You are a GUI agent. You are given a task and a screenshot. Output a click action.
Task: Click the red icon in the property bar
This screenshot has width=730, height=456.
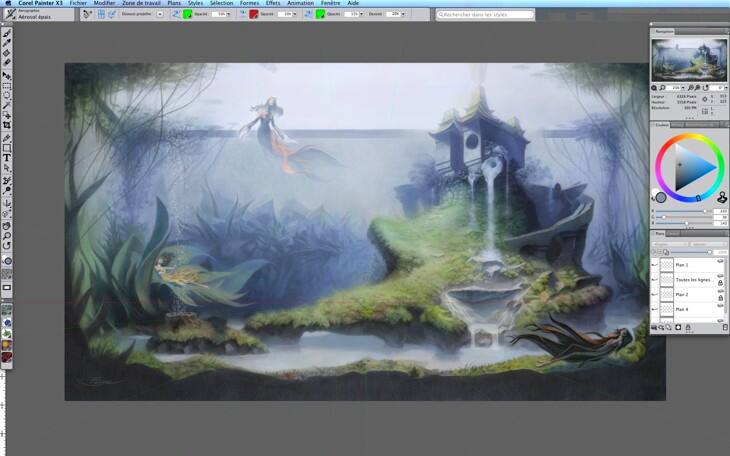[254, 15]
